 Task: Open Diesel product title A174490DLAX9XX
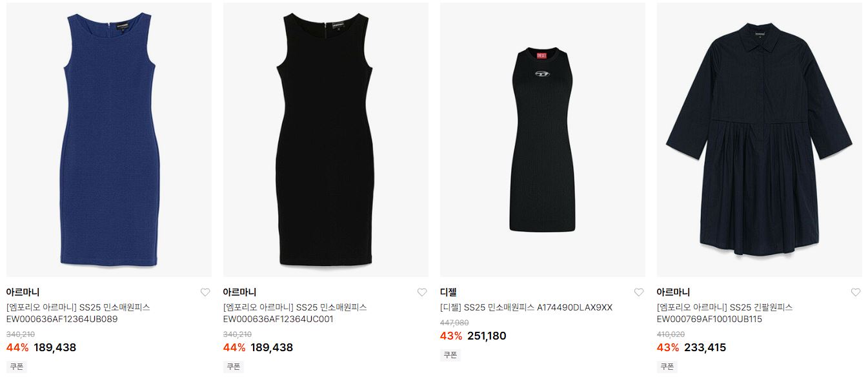click(526, 307)
